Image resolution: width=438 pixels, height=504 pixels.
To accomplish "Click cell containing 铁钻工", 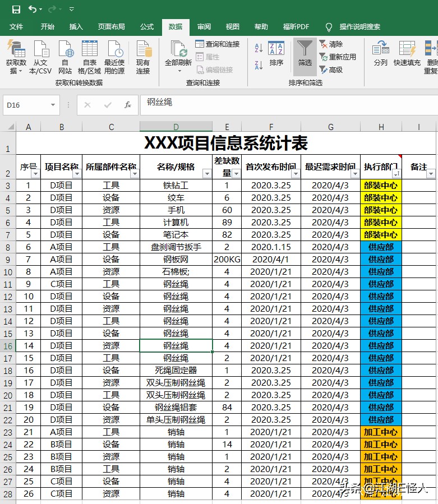I will click(x=176, y=186).
